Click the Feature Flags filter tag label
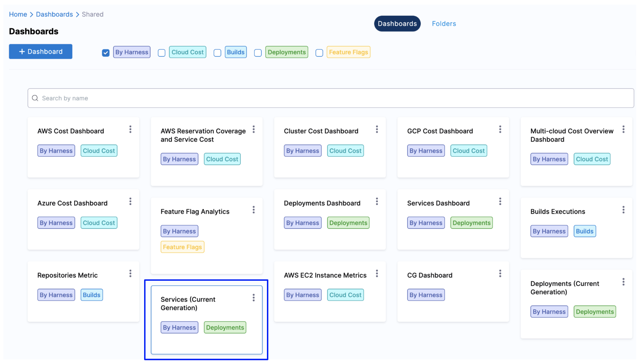Screen dimensions: 639x364 pyautogui.click(x=349, y=52)
